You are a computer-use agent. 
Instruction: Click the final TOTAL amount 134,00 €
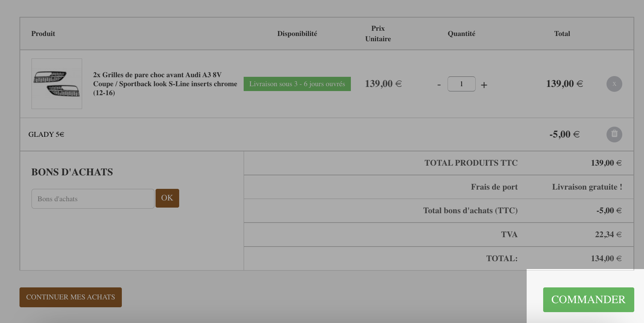606,259
